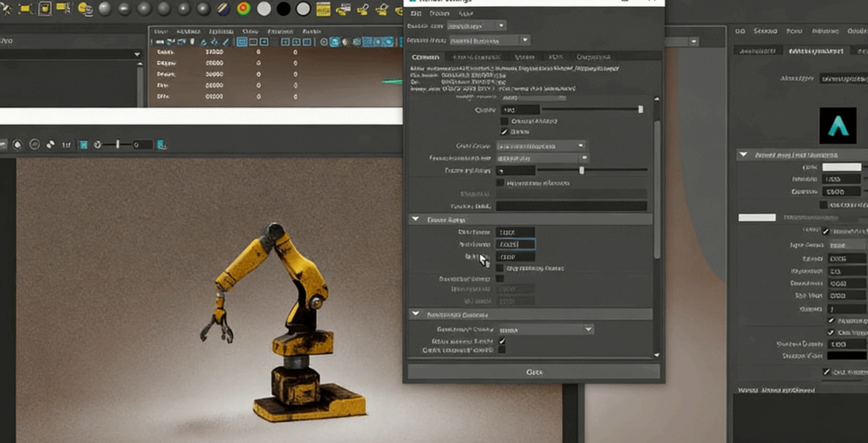This screenshot has width=868, height=443.
Task: Select the solid black sphere shelf icon
Action: click(284, 9)
